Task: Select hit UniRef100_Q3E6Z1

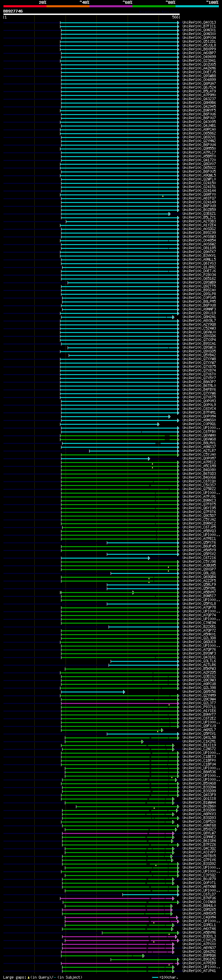Action: click(x=199, y=214)
